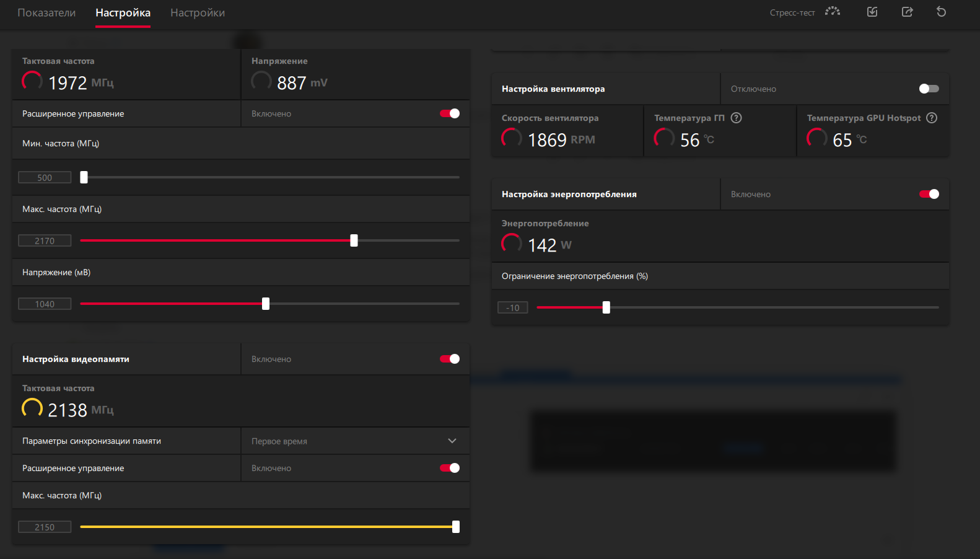Open Параметры синхронизации памяти dropdown
Viewport: 980px width, 559px height.
pyautogui.click(x=354, y=441)
